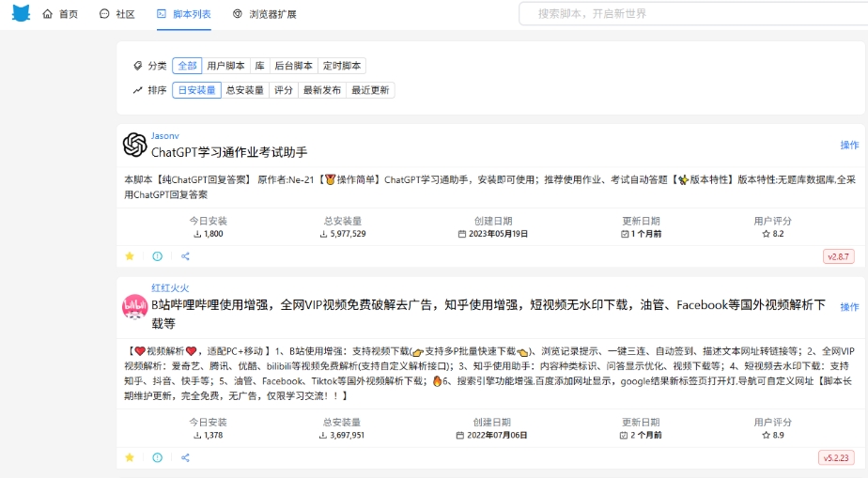Click the 2 个月前 update time
The height and width of the screenshot is (478, 868).
[x=646, y=436]
